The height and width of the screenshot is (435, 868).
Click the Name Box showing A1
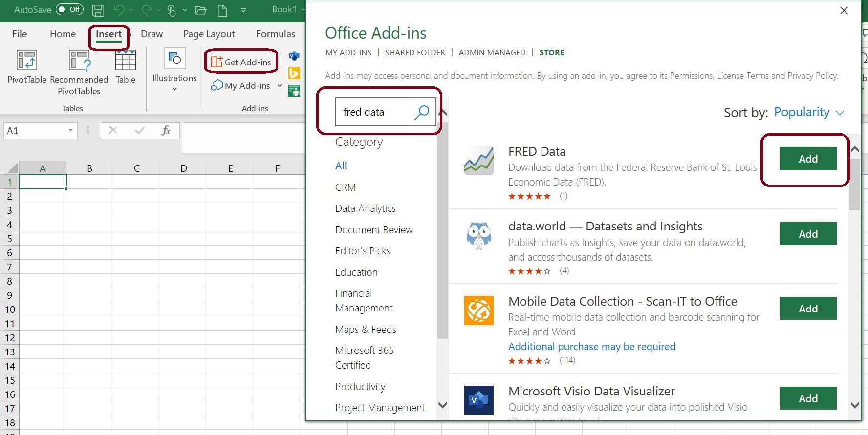[35, 130]
